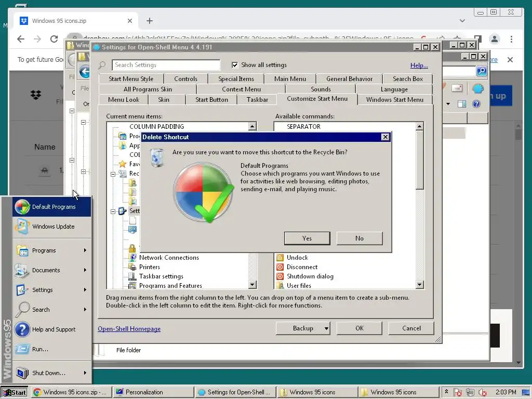532x399 pixels.
Task: Click the Search Settings input field
Action: click(166, 65)
